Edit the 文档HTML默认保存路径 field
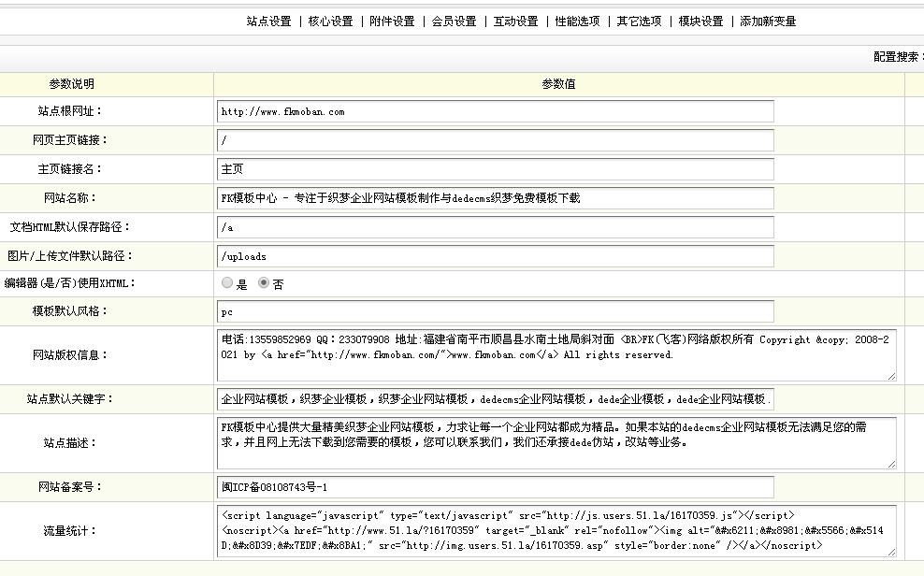The width and height of the screenshot is (924, 576). click(495, 227)
